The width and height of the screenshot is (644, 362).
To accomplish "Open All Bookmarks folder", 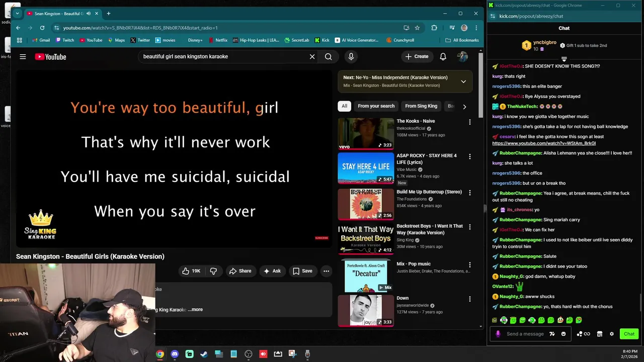I will click(x=462, y=40).
